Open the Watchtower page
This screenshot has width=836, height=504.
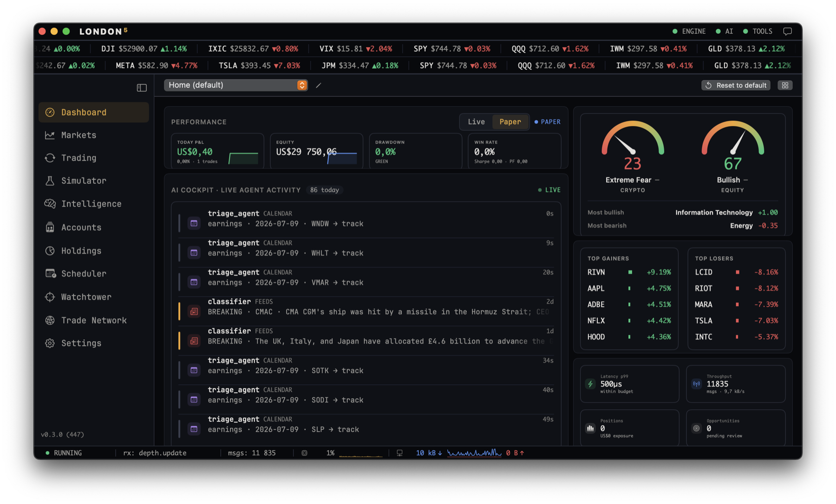point(94,297)
